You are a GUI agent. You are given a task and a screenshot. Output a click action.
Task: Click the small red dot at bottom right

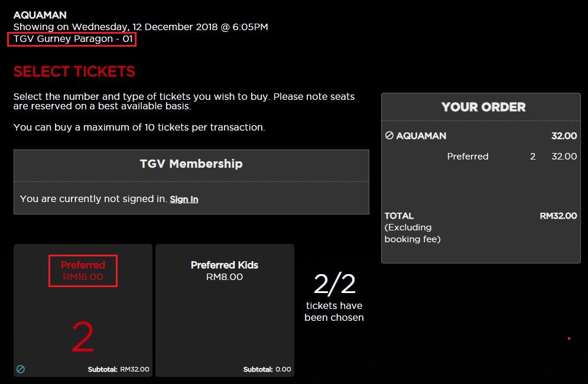(x=569, y=339)
